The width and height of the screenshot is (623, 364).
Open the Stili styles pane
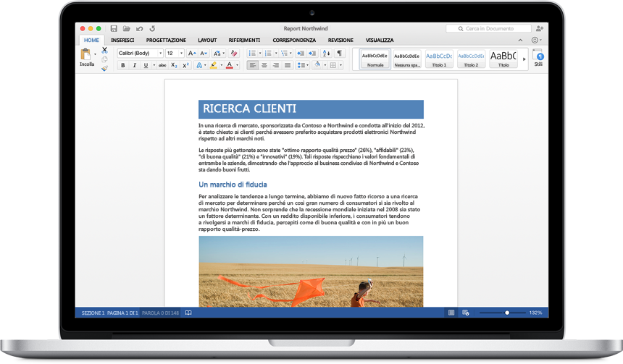pyautogui.click(x=538, y=58)
